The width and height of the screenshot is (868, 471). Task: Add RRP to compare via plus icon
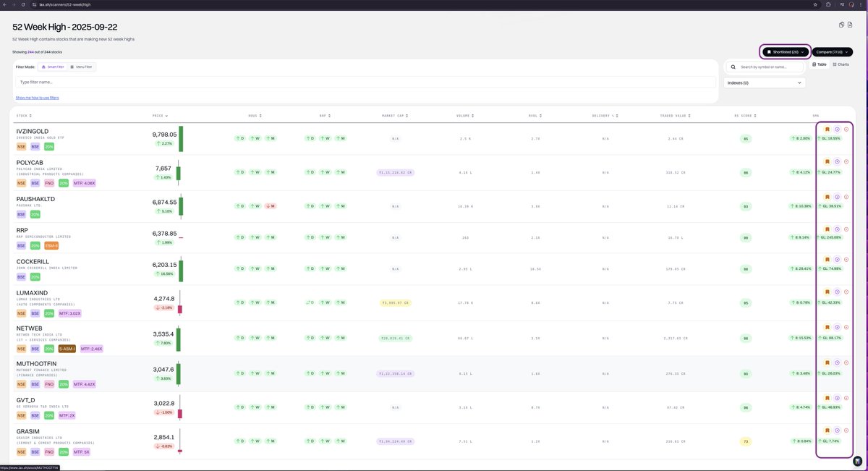(x=837, y=229)
